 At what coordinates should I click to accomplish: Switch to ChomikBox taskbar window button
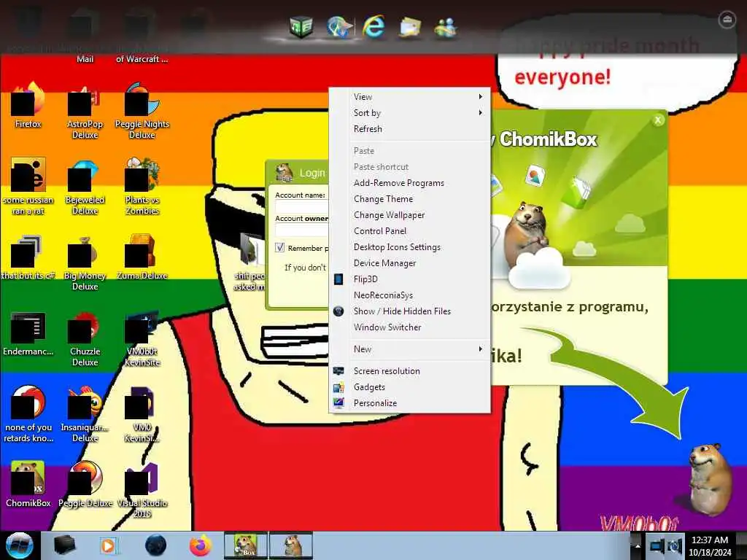coord(246,545)
